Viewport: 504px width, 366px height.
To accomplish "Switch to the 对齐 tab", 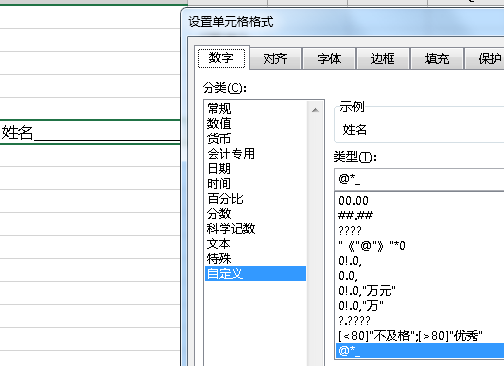I will coord(276,59).
